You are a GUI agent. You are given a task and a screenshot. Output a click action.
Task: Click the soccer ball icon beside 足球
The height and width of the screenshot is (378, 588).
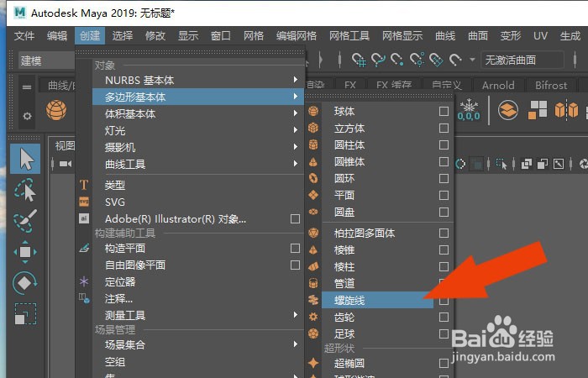coord(313,333)
